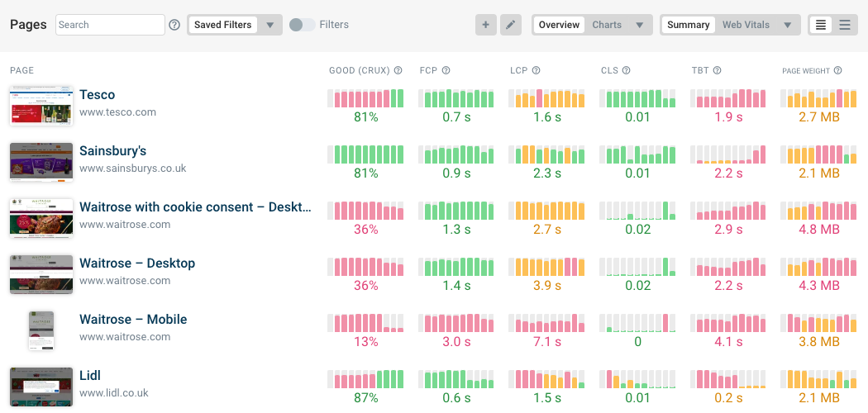Click Sainsbury's TBT value 2.2 s

[728, 173]
